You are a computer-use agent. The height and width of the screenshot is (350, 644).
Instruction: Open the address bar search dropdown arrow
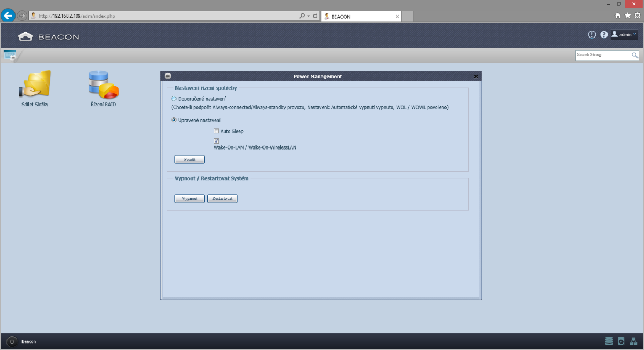tap(308, 16)
